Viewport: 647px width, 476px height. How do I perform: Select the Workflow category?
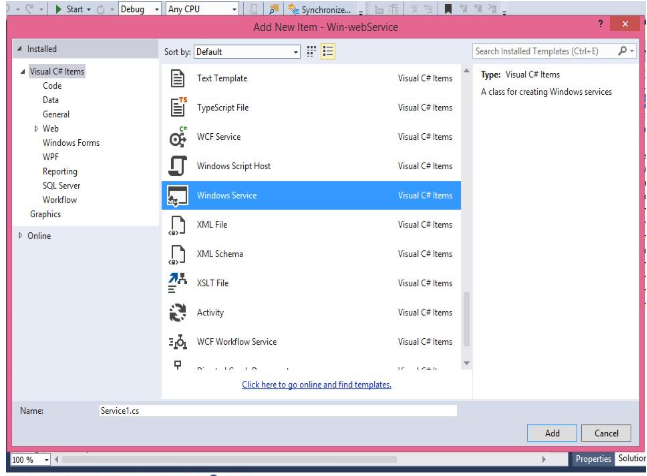click(x=60, y=200)
